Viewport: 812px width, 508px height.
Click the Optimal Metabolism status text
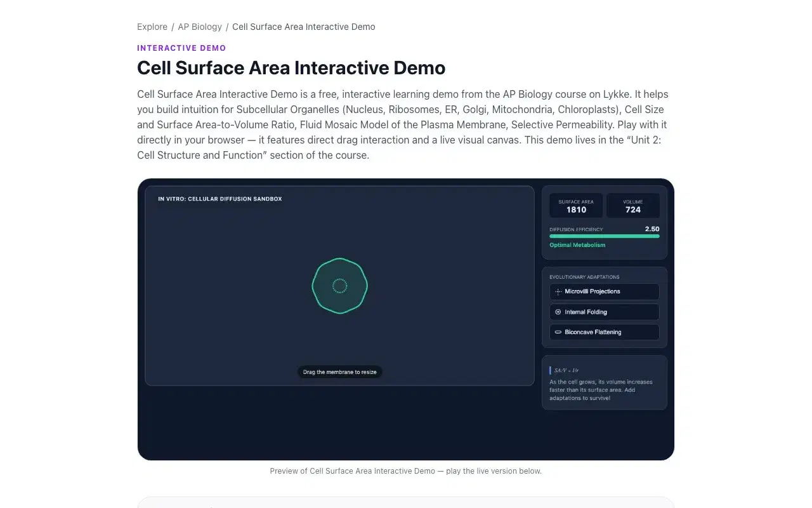coord(577,245)
